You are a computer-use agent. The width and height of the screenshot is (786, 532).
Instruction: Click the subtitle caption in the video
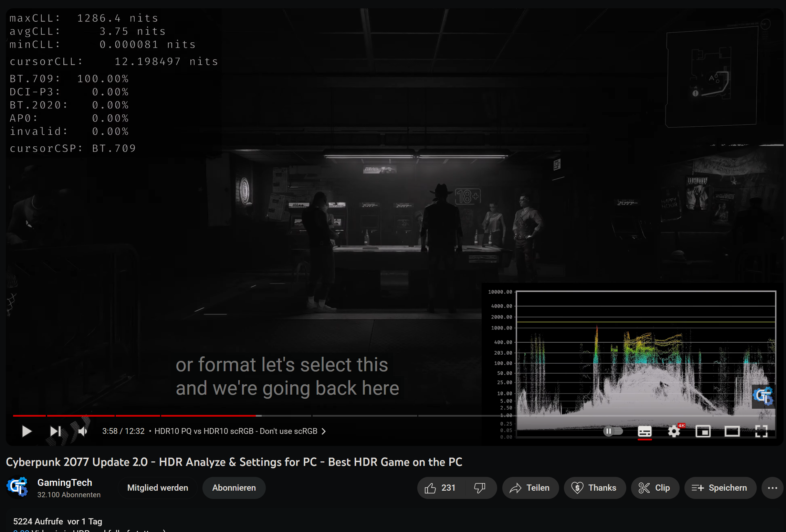tap(287, 376)
